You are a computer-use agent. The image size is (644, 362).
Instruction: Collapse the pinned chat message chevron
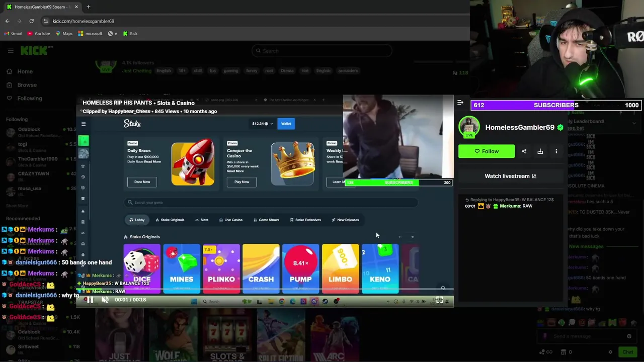634,123
